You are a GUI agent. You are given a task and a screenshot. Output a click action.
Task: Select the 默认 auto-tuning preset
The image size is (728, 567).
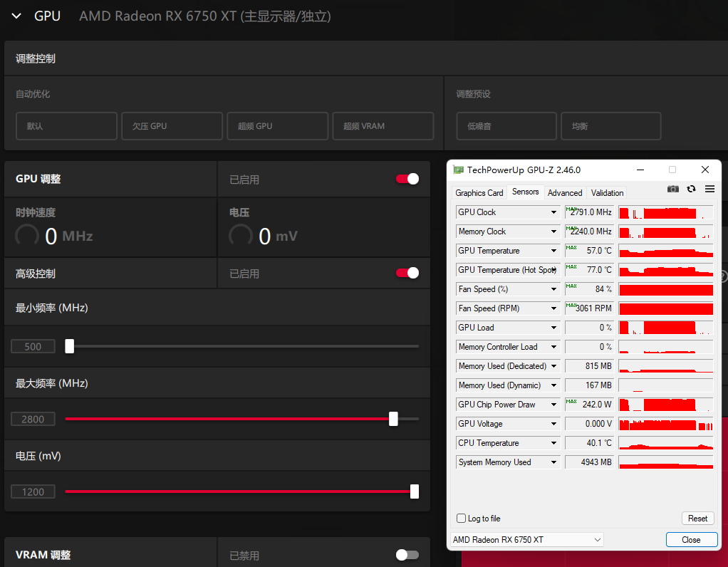tap(66, 126)
